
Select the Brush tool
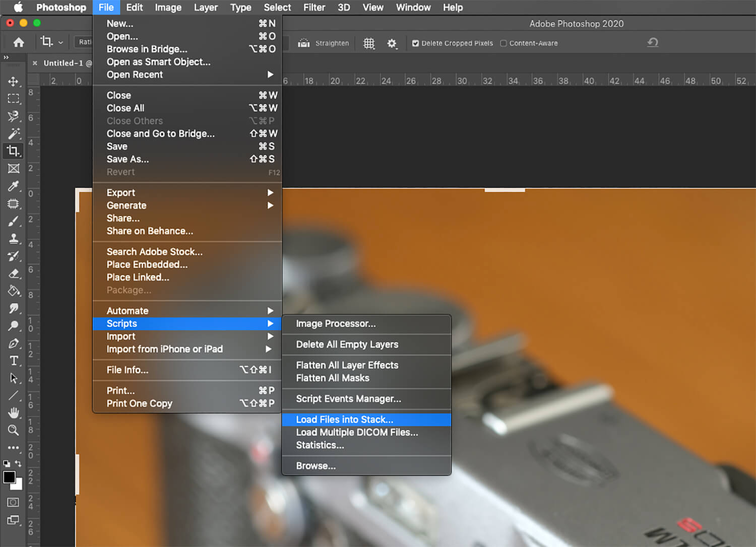coord(14,221)
